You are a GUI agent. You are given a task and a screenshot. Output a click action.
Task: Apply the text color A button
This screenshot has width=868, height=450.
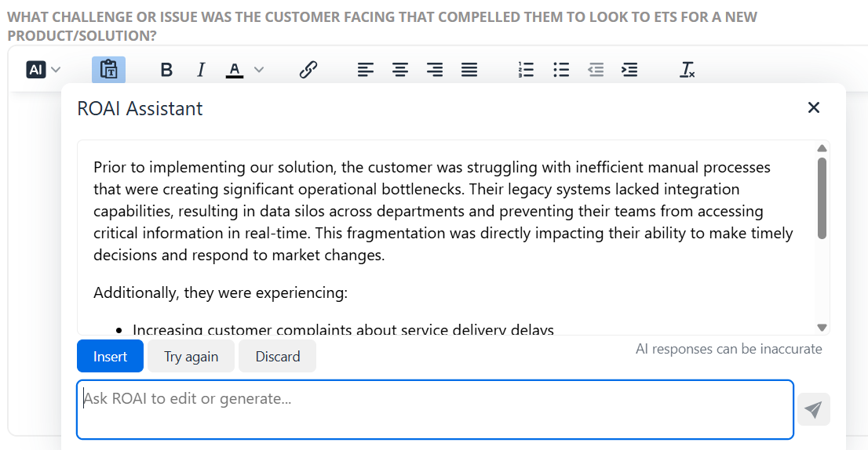coord(235,70)
